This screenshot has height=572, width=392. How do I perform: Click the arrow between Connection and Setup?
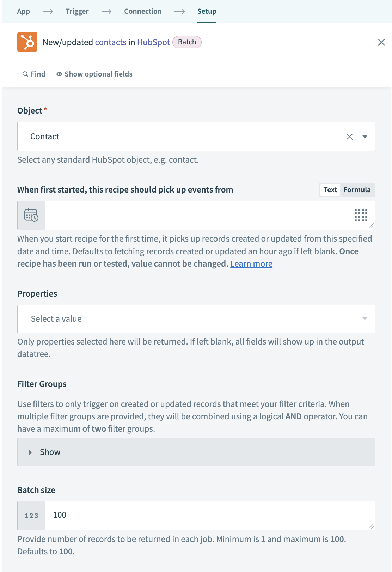[x=180, y=11]
